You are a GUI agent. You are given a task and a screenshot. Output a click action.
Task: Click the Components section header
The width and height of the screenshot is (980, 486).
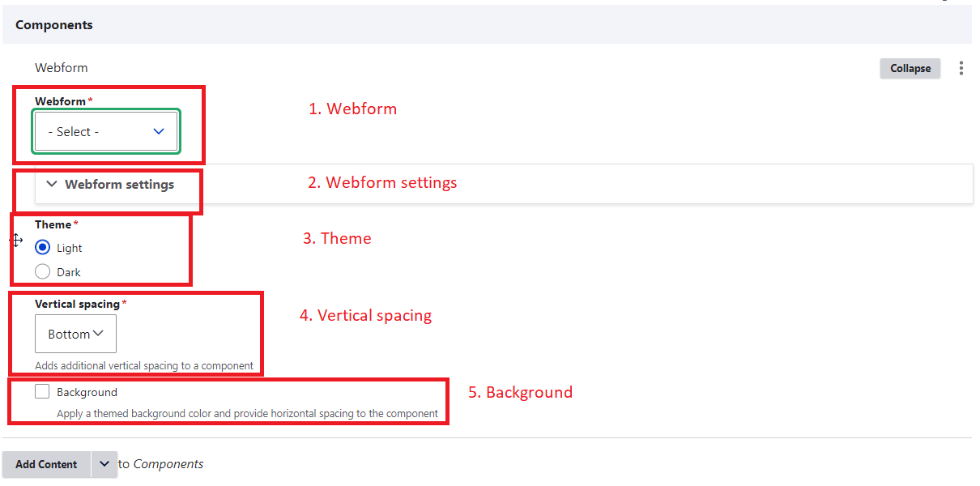point(54,25)
